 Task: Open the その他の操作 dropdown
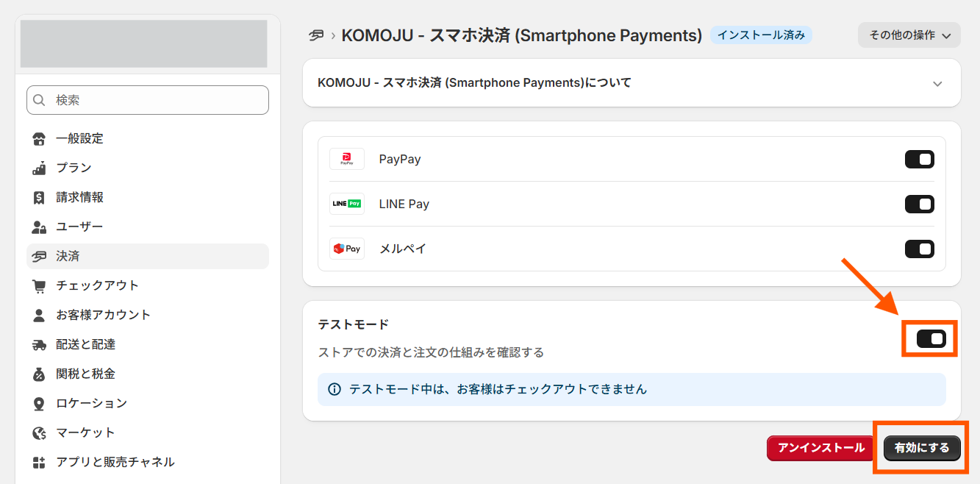[x=909, y=35]
